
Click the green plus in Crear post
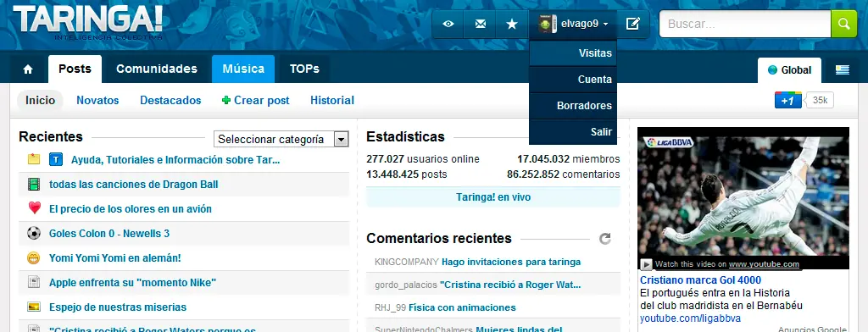pyautogui.click(x=225, y=100)
